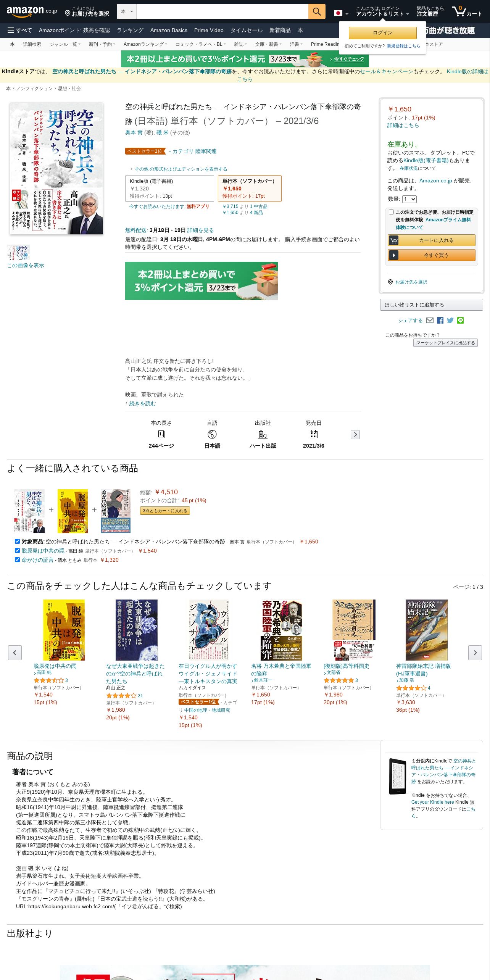Screen dimensions: 490x980
Task: Open the ランキング nav menu item
Action: (130, 30)
